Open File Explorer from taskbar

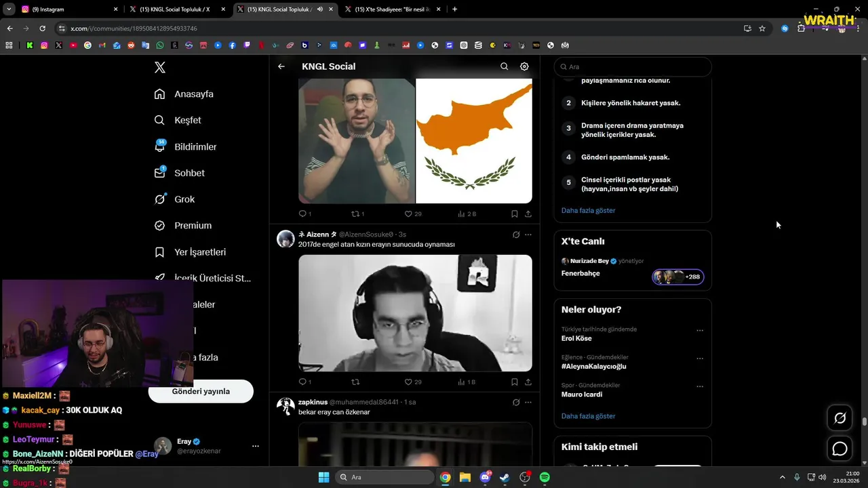pos(465,477)
